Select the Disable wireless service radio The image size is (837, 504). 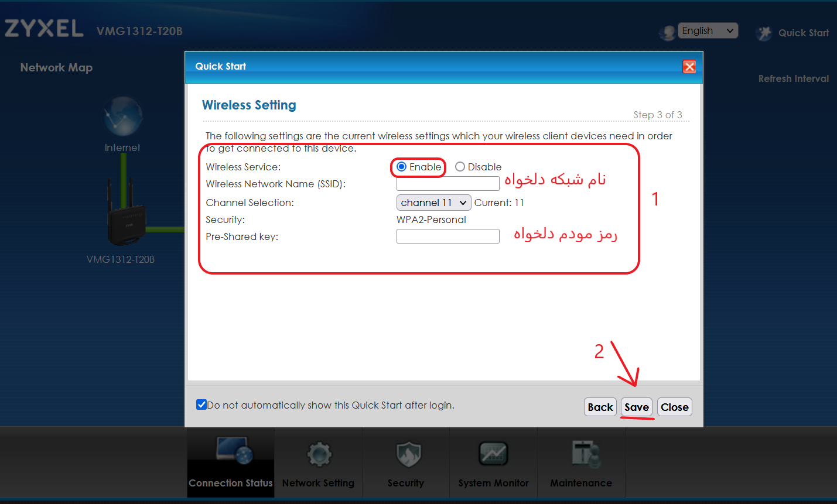(460, 167)
